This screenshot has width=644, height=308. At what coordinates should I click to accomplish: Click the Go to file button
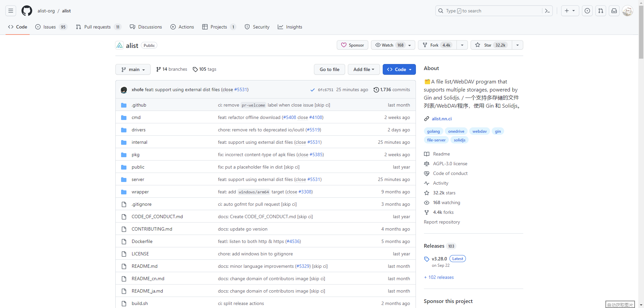329,69
